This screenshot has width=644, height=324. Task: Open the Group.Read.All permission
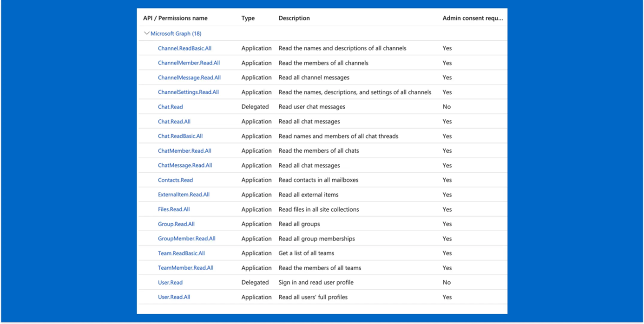(176, 224)
